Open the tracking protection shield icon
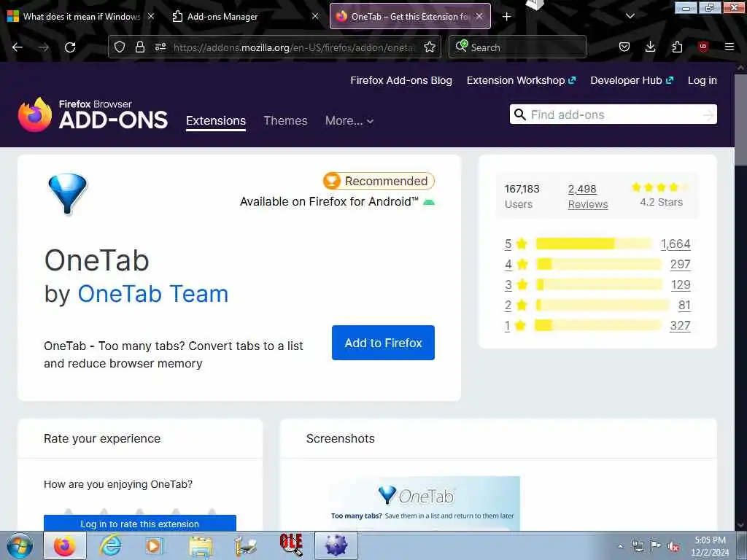Image resolution: width=747 pixels, height=560 pixels. click(x=120, y=47)
